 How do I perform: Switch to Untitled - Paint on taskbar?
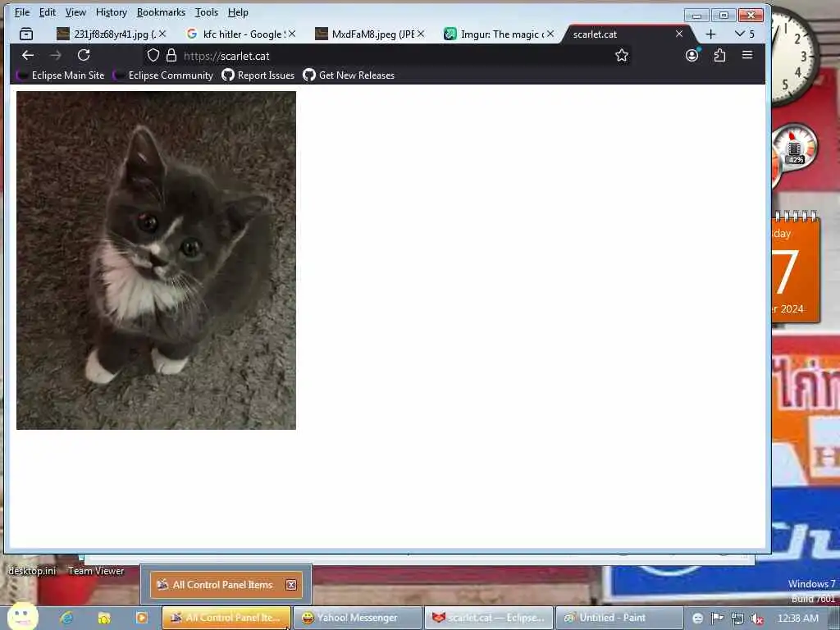pyautogui.click(x=620, y=618)
